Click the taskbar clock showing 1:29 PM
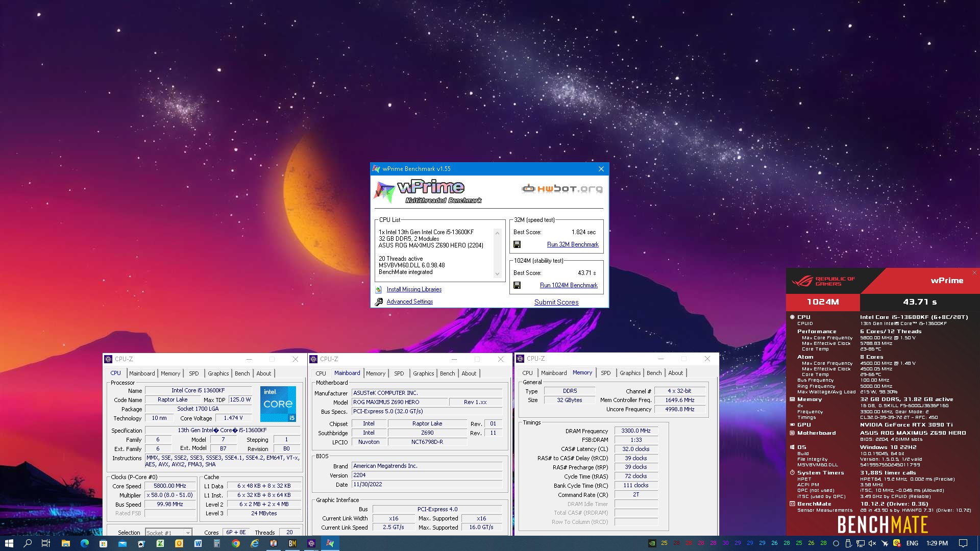 click(937, 543)
